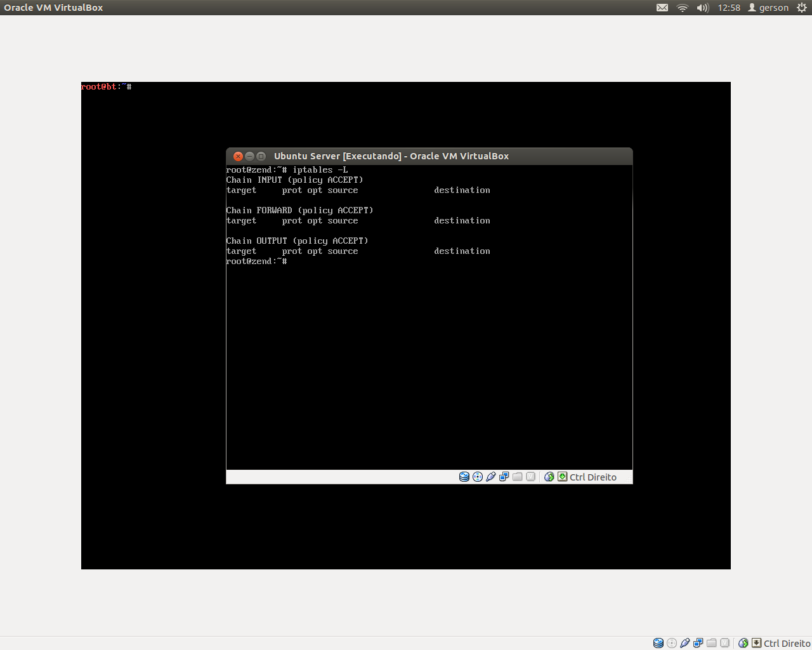Open the mail envelope indicator in top panel
Image resolution: width=812 pixels, height=650 pixels.
[x=662, y=8]
